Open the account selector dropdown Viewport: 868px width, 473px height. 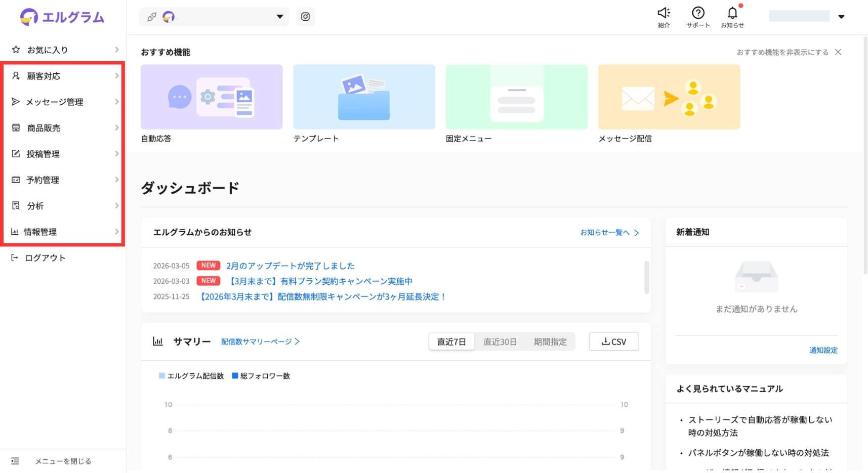point(279,17)
